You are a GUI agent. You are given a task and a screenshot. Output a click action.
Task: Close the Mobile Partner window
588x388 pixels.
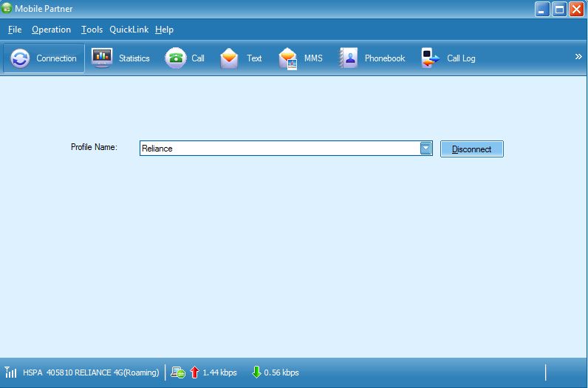click(x=576, y=10)
